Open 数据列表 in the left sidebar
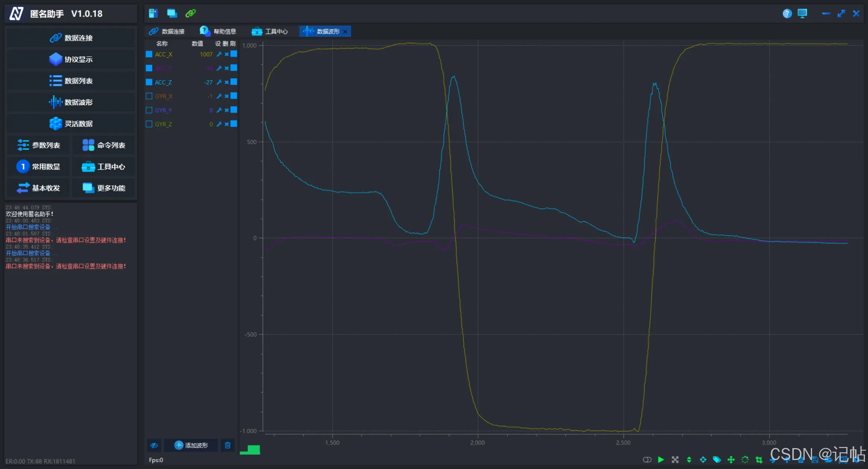 (x=71, y=81)
